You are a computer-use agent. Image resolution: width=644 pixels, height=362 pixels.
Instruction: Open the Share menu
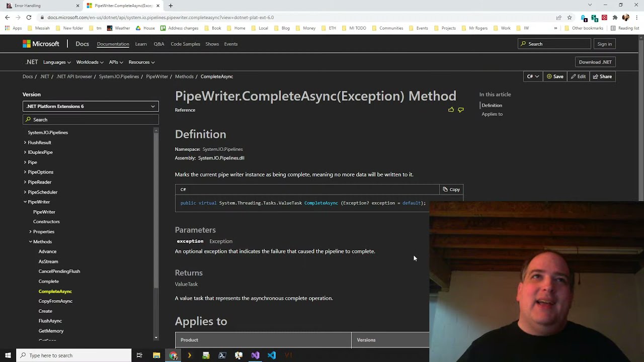(602, 76)
